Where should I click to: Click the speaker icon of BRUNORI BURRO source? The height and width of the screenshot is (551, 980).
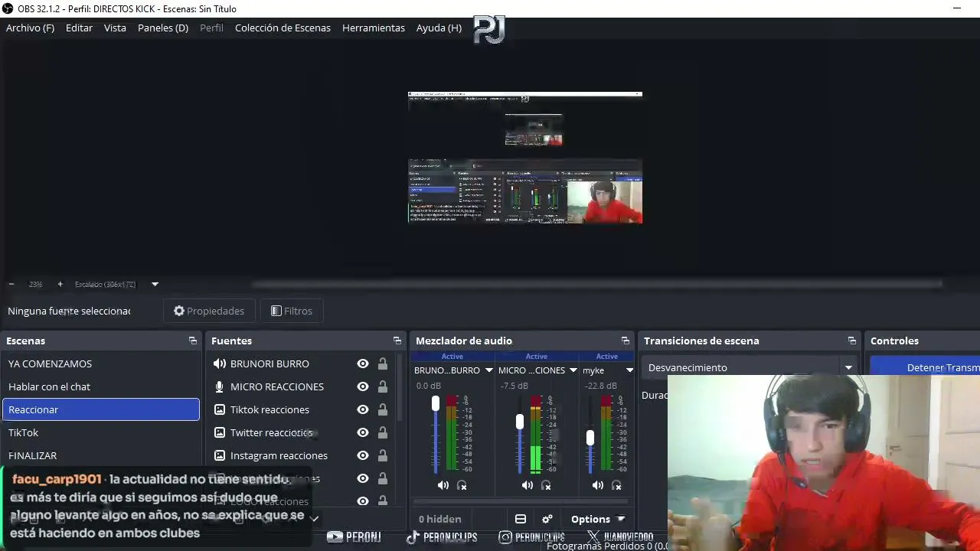point(220,364)
